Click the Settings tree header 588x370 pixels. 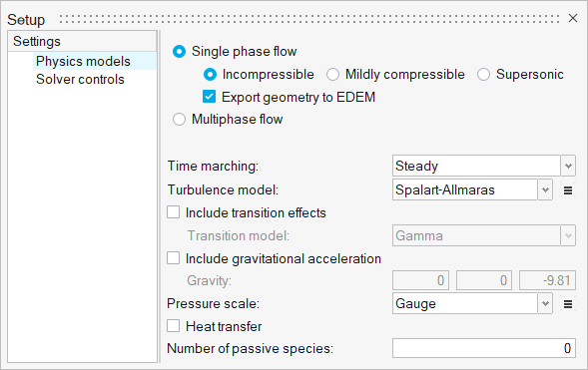(82, 41)
